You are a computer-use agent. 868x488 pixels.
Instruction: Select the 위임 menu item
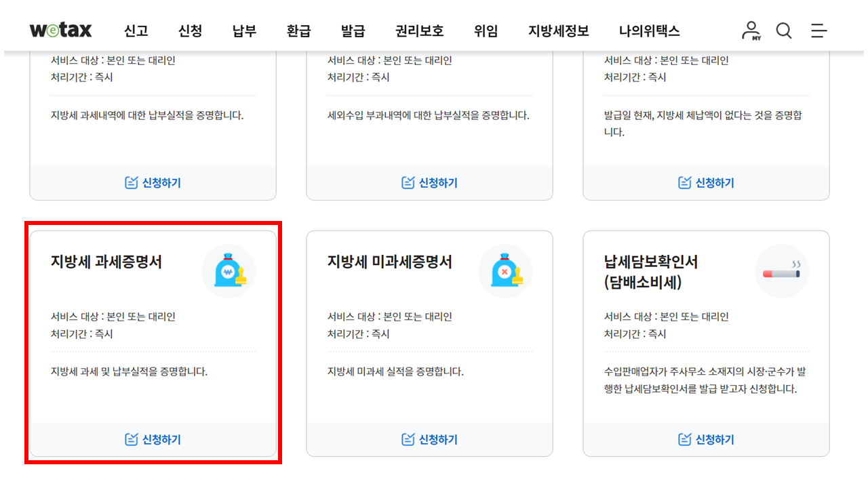click(486, 30)
